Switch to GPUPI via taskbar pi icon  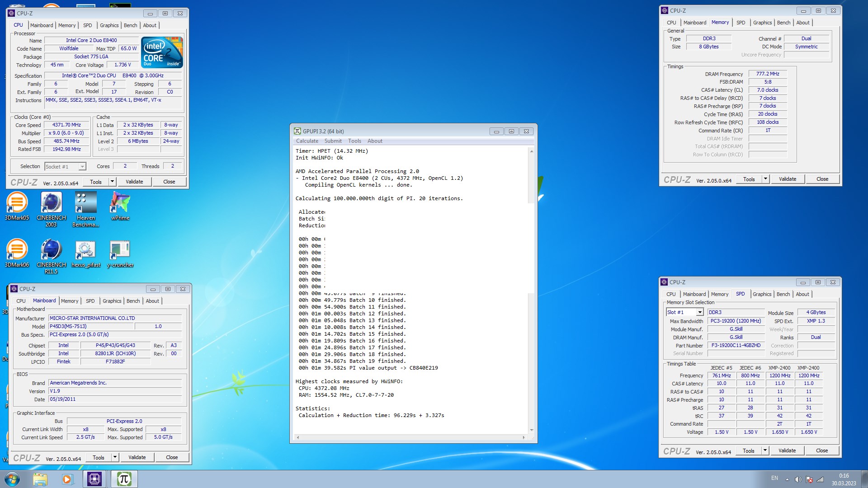pyautogui.click(x=124, y=479)
